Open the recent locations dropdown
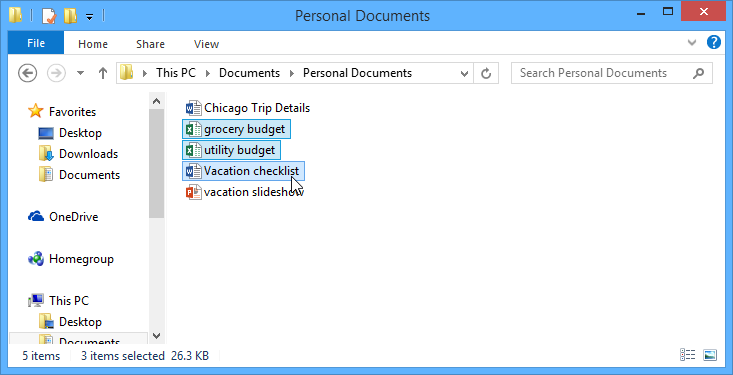The height and width of the screenshot is (375, 733). click(x=80, y=73)
